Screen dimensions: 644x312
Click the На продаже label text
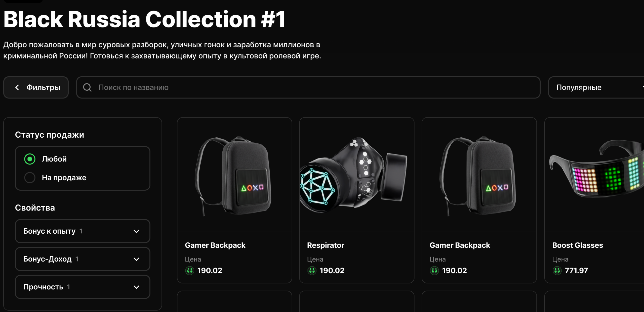(64, 178)
